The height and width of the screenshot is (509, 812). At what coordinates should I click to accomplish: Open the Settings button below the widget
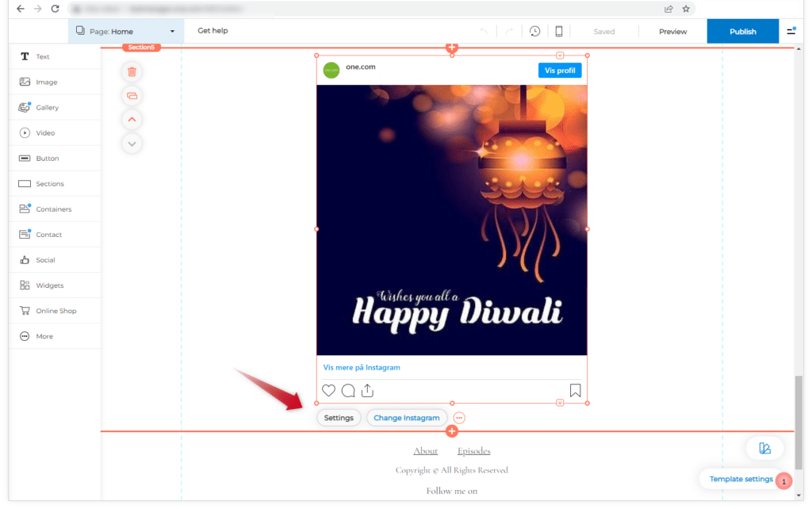[x=339, y=418]
